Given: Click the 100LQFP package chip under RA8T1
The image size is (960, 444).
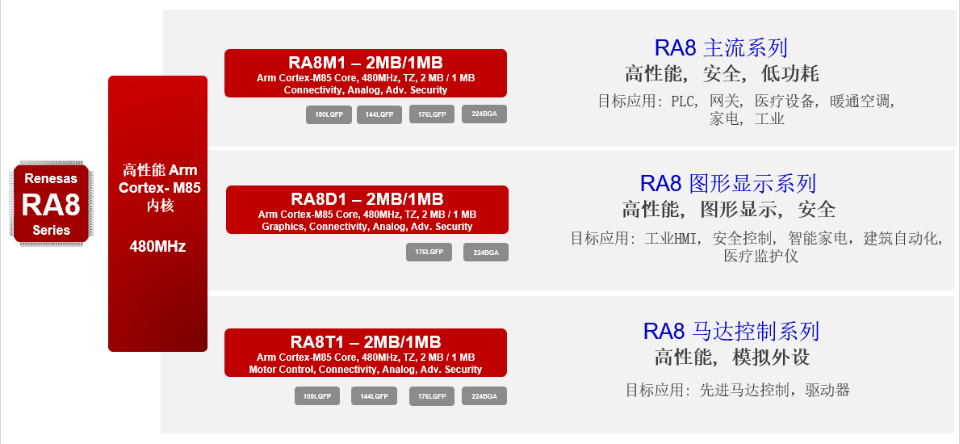Looking at the screenshot, I should (317, 396).
